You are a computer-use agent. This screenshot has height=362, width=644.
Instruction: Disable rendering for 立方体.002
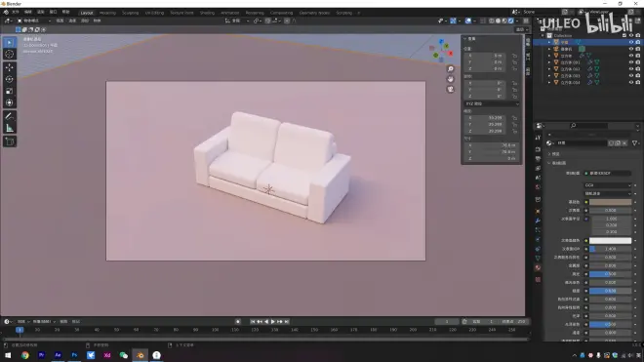[x=638, y=69]
